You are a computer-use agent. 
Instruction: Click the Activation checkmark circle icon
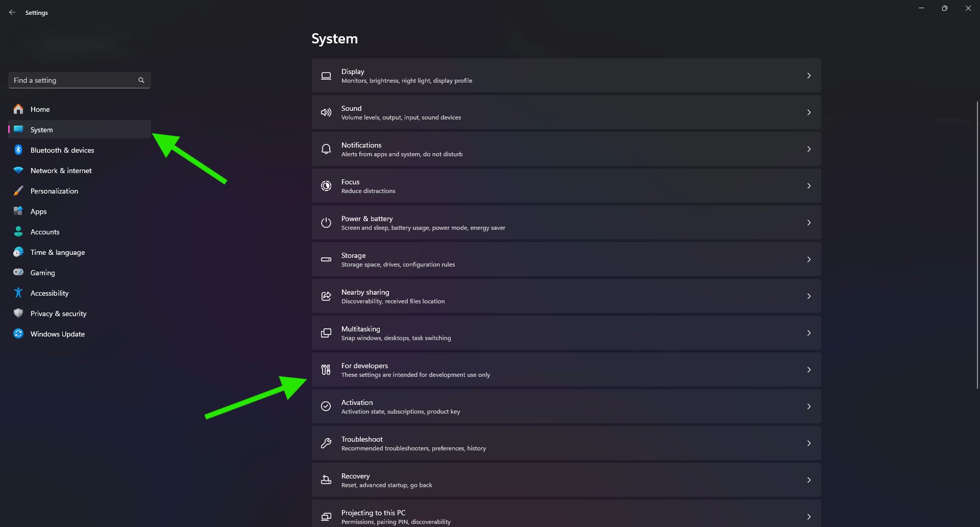point(326,406)
